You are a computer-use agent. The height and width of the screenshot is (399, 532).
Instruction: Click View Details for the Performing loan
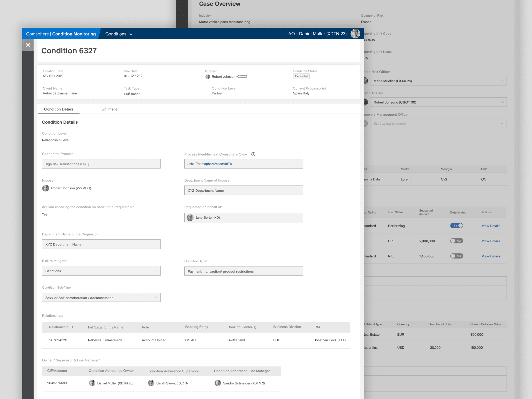point(491,226)
